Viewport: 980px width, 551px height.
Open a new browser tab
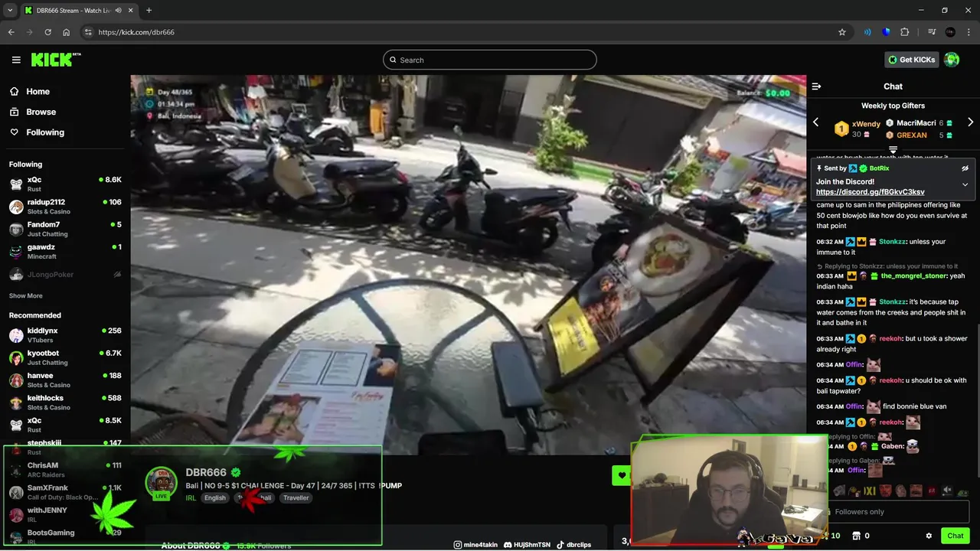[x=149, y=10]
